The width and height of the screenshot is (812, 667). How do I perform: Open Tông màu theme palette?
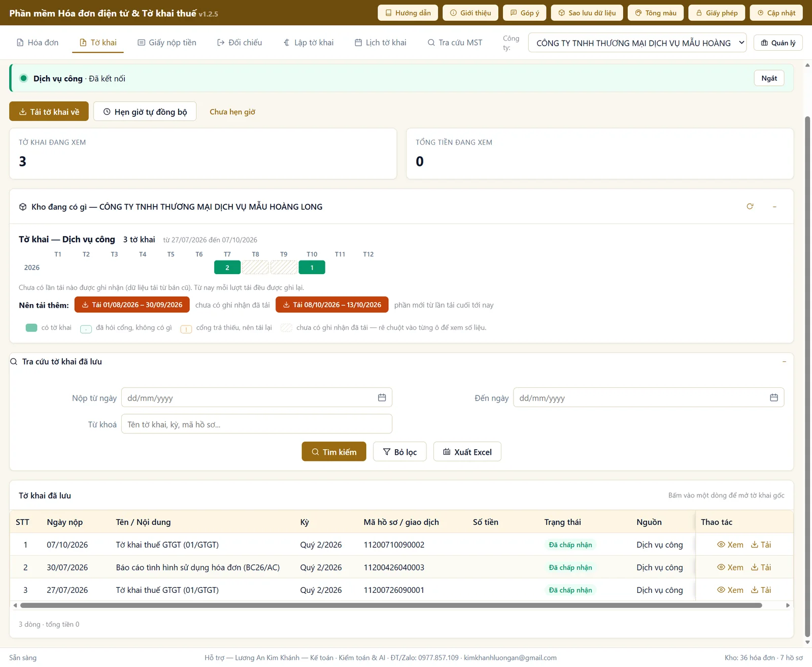pos(656,13)
